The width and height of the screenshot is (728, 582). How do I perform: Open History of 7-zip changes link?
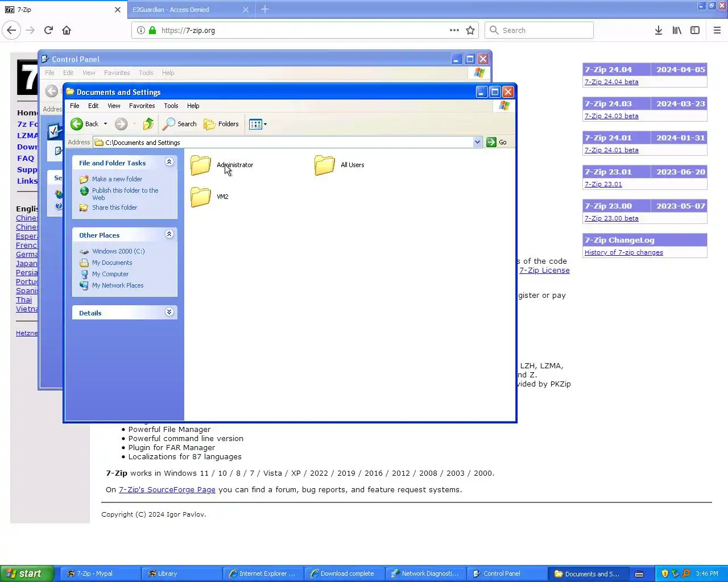click(x=624, y=252)
